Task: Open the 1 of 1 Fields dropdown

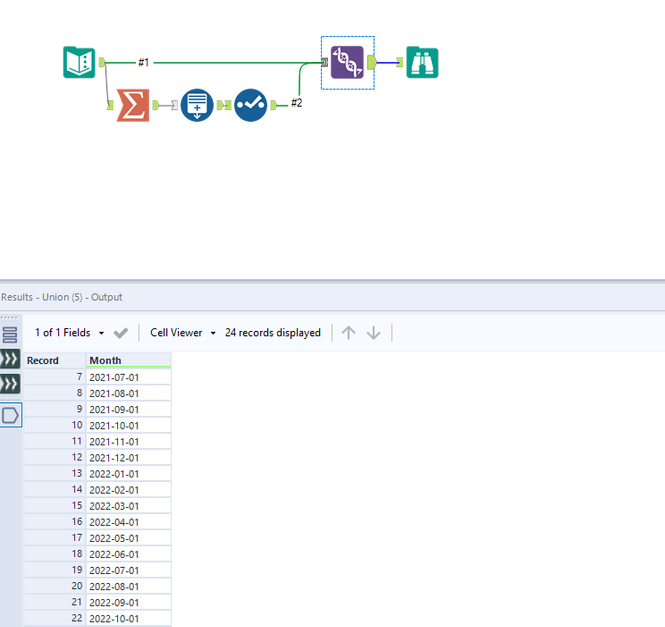Action: (x=70, y=333)
